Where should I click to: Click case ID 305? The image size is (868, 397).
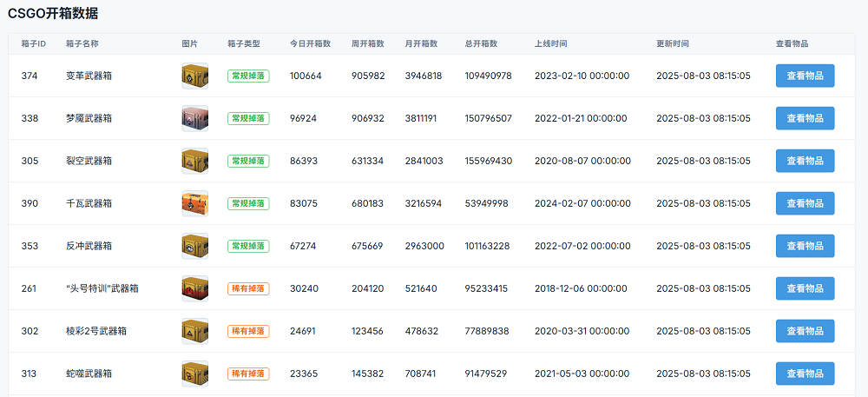[30, 161]
